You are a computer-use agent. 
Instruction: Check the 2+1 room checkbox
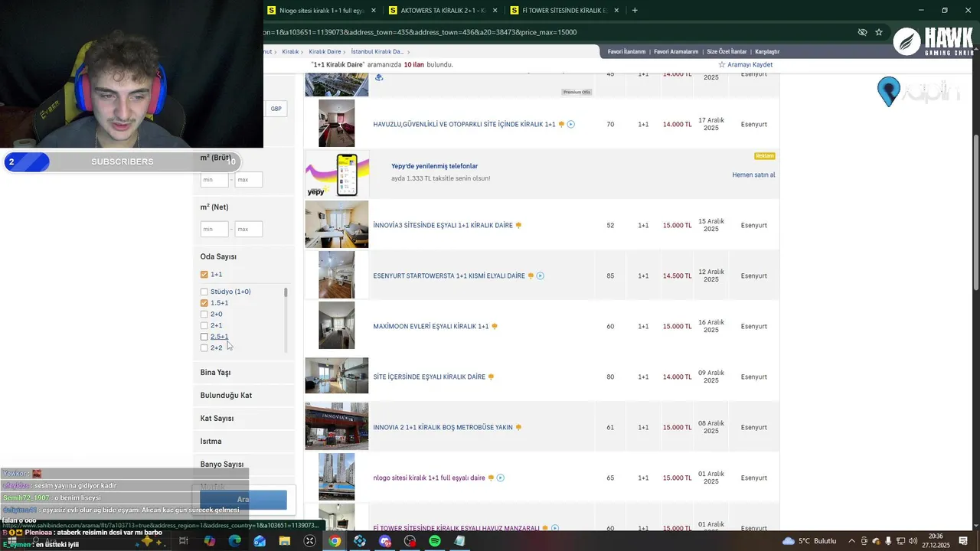click(204, 325)
